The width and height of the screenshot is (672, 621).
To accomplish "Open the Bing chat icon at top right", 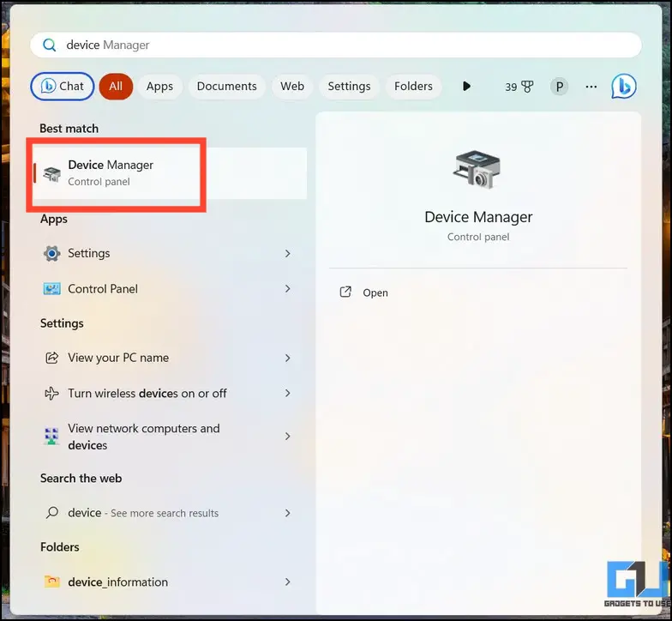I will click(624, 86).
